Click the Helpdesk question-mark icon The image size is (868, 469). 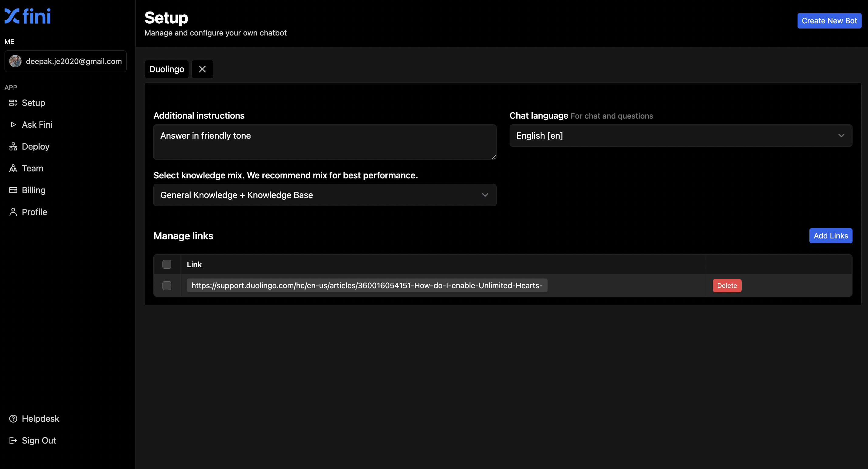[x=13, y=419]
